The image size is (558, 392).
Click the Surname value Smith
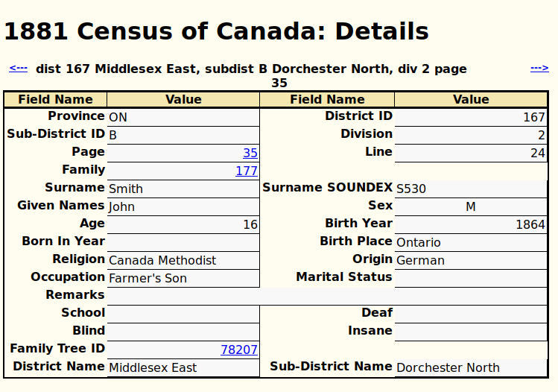126,189
